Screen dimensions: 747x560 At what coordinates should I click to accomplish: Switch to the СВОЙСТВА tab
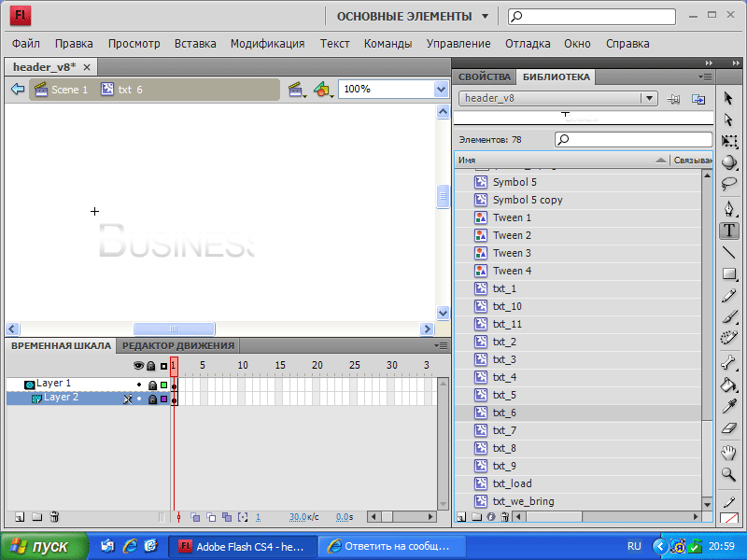point(484,77)
